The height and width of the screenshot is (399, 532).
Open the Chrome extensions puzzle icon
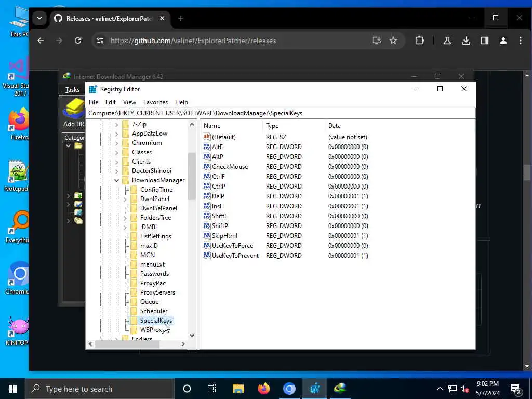point(420,41)
